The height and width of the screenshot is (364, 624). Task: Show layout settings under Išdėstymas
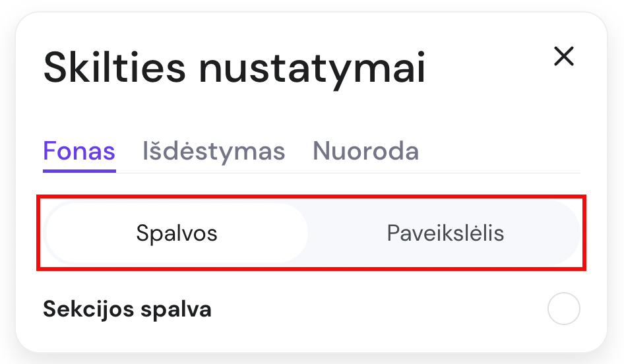click(x=214, y=152)
